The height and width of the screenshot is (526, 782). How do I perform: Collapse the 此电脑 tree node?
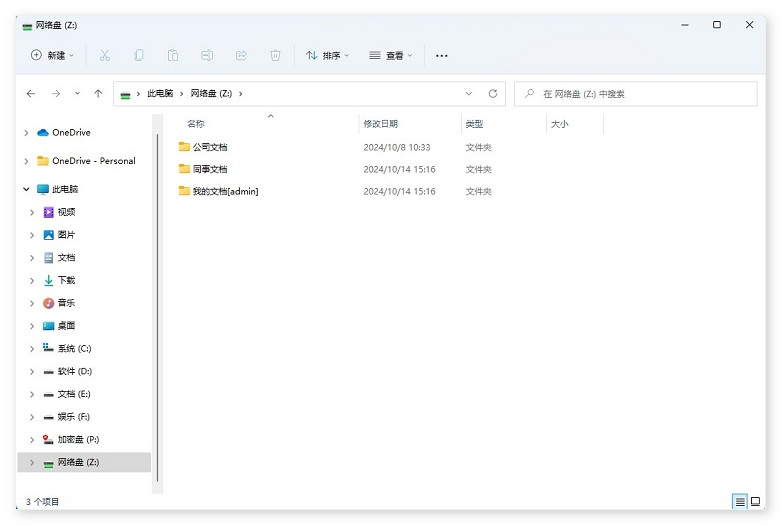coord(26,189)
